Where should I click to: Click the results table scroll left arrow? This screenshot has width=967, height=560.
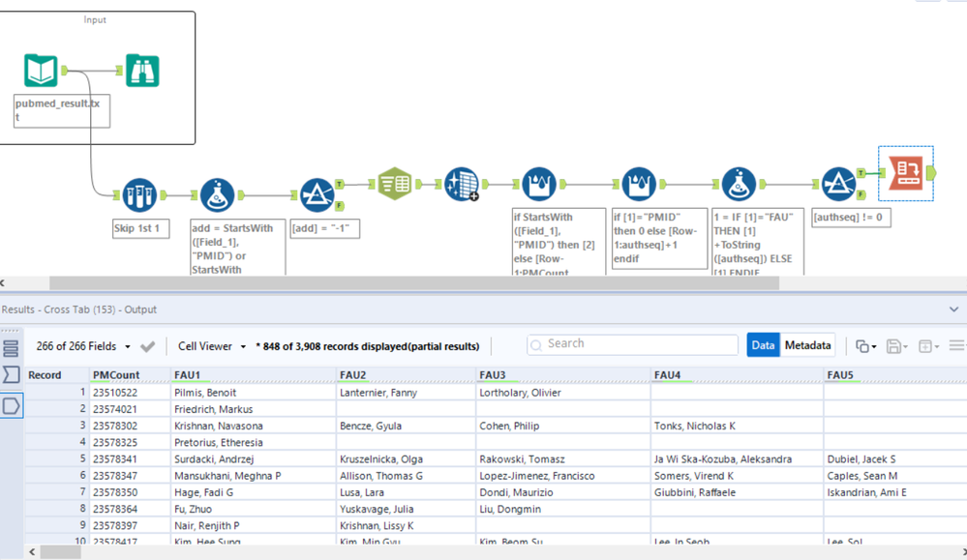pos(32,552)
